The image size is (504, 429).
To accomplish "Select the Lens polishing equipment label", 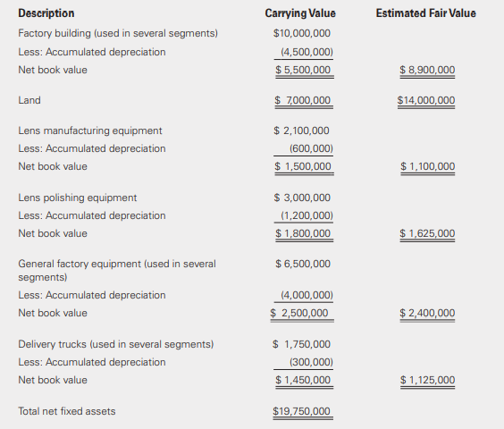I will click(x=78, y=198).
